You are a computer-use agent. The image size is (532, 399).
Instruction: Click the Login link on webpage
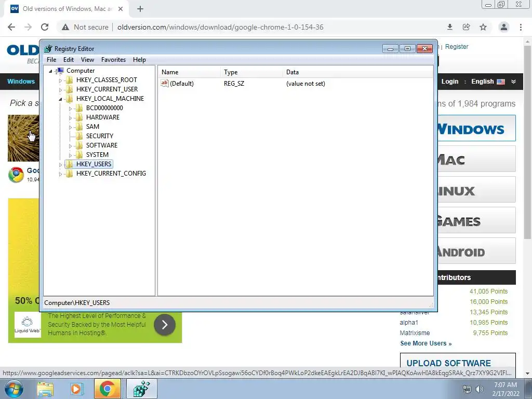(x=450, y=82)
